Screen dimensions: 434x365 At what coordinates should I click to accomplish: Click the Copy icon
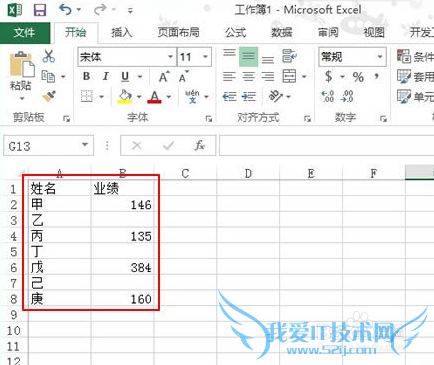[48, 77]
